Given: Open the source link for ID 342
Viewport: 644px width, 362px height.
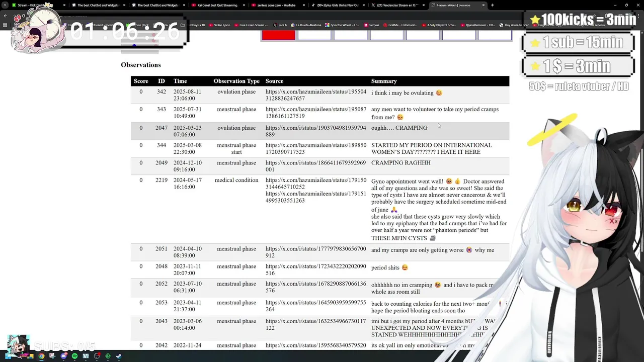Looking at the screenshot, I should tap(316, 95).
